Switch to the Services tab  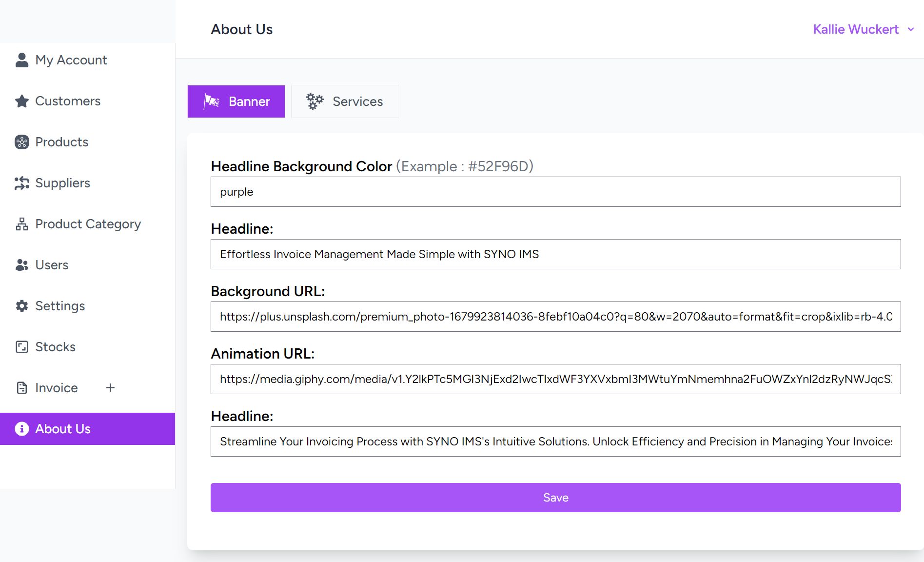click(x=344, y=101)
